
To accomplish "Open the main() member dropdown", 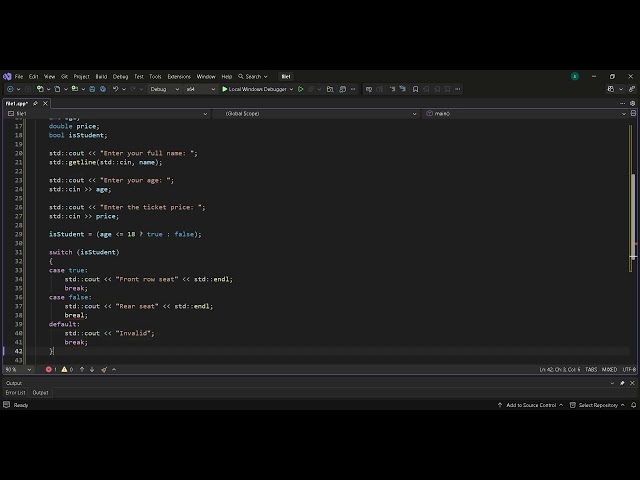I will [526, 113].
